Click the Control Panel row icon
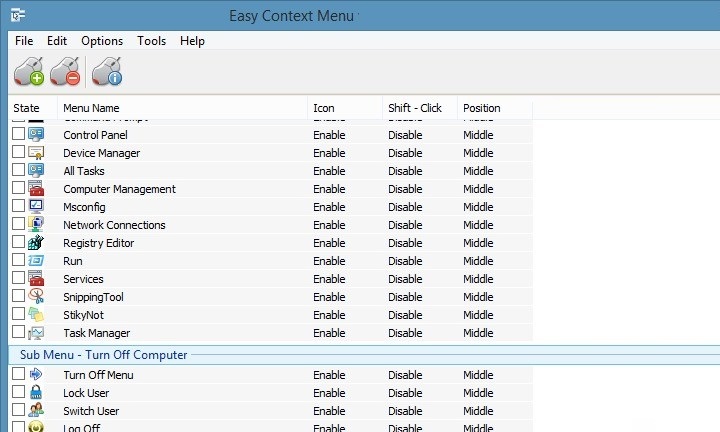This screenshot has height=432, width=720. (36, 135)
